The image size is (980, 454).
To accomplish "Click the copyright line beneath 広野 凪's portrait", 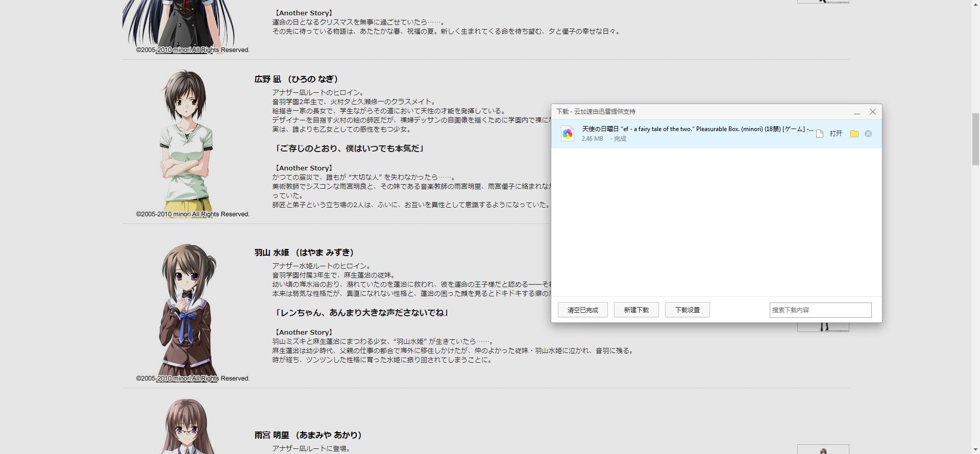I will [192, 214].
